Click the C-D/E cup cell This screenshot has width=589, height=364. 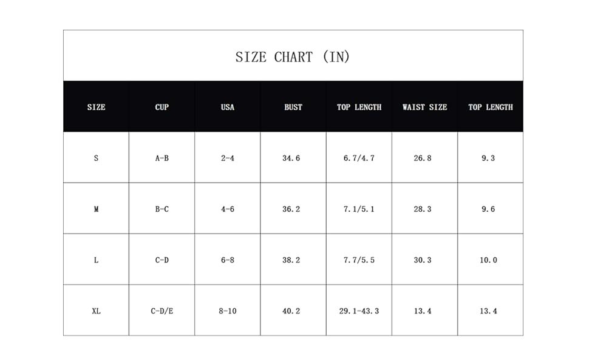[x=162, y=311]
